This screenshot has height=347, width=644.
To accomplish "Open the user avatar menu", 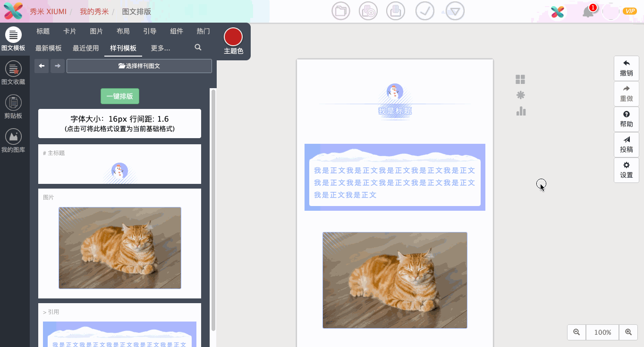I will 611,11.
